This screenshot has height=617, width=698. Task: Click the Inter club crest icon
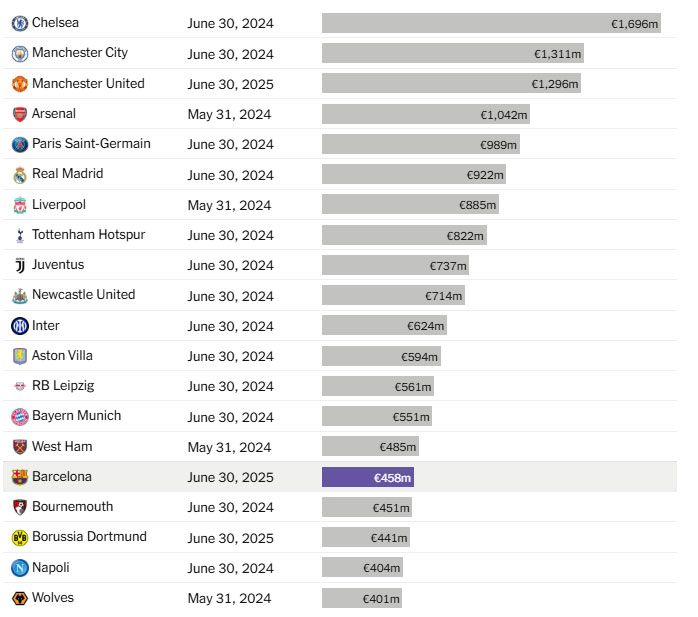[x=20, y=326]
